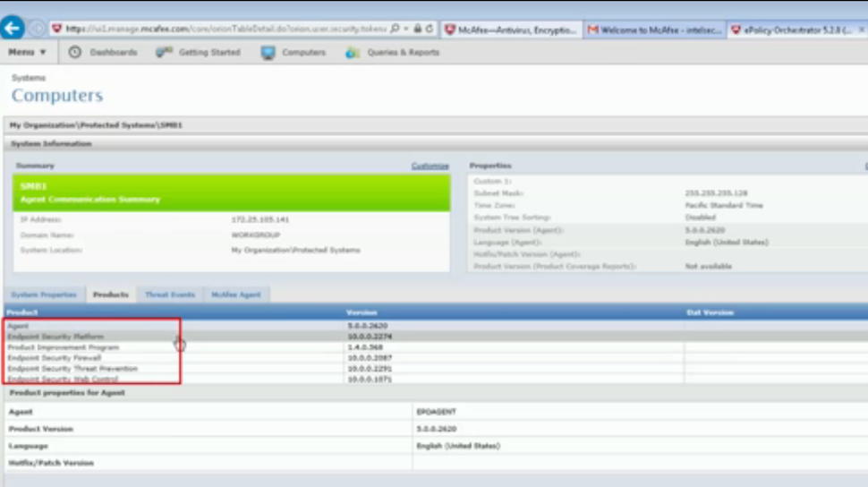Click version 1.4.0.368 in table
Viewport: 868px width, 487px height.
pyautogui.click(x=365, y=347)
